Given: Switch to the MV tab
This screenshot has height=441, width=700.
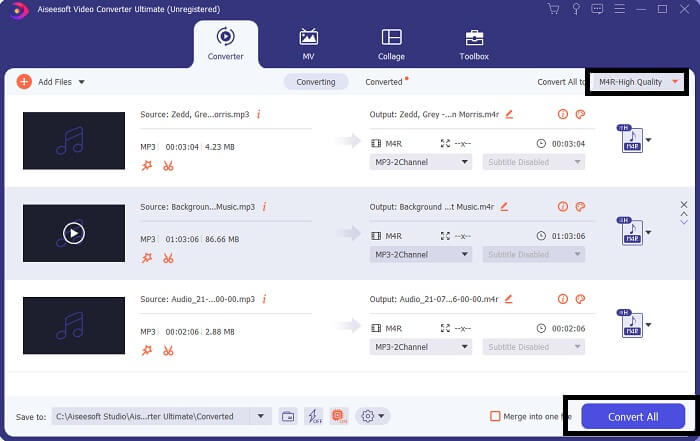Looking at the screenshot, I should 308,44.
